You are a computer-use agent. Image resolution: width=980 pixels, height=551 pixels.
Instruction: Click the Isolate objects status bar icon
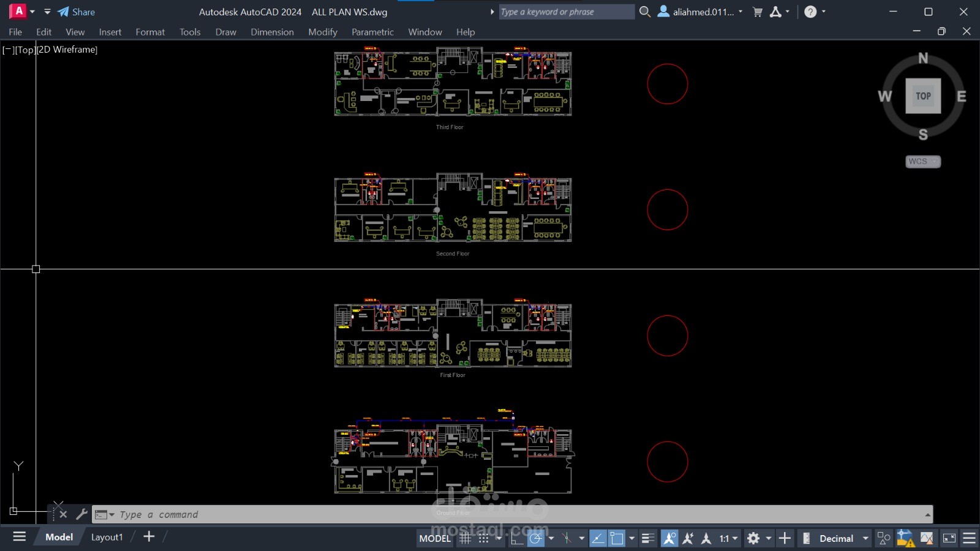click(x=884, y=539)
